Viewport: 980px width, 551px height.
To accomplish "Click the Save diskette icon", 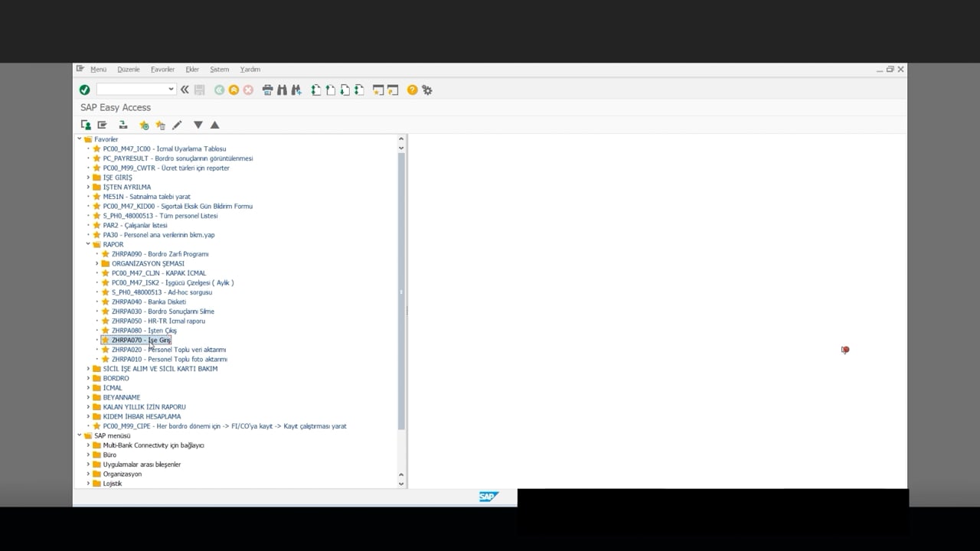I will tap(200, 90).
